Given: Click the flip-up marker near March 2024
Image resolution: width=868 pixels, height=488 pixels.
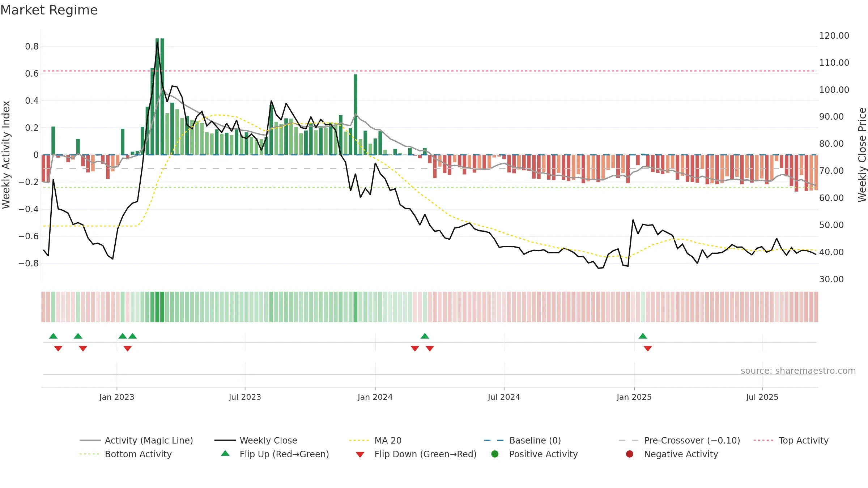Looking at the screenshot, I should [425, 336].
